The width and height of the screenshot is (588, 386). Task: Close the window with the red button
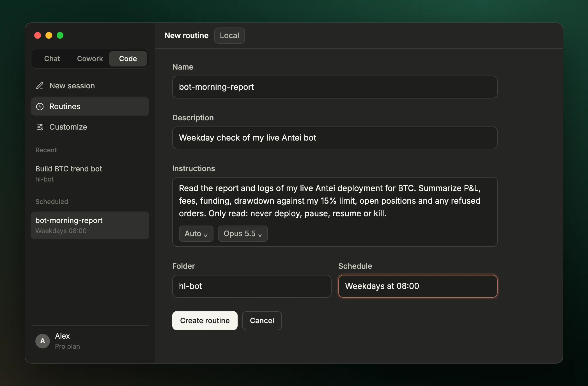pos(38,35)
